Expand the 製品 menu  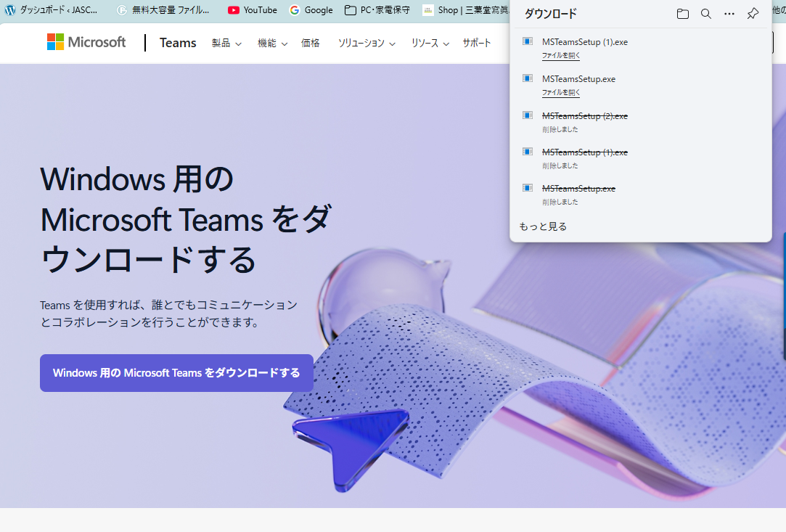click(226, 43)
